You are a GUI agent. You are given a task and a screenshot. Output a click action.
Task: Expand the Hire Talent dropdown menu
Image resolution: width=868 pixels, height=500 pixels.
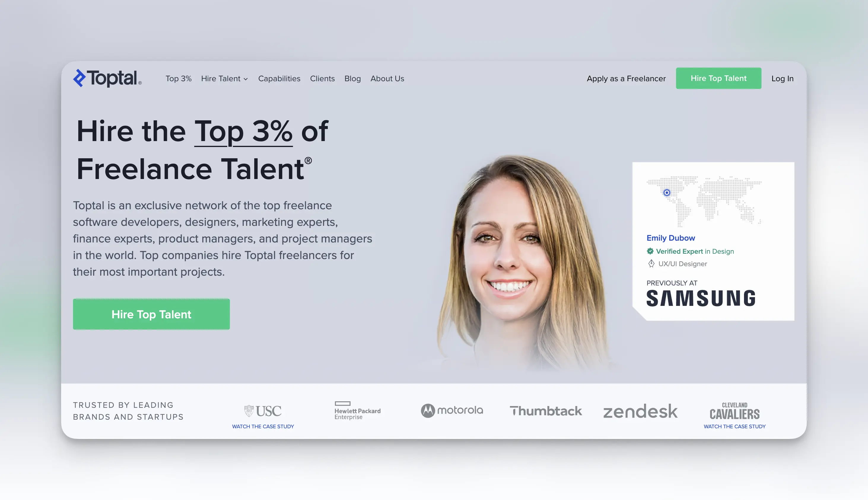click(x=225, y=78)
